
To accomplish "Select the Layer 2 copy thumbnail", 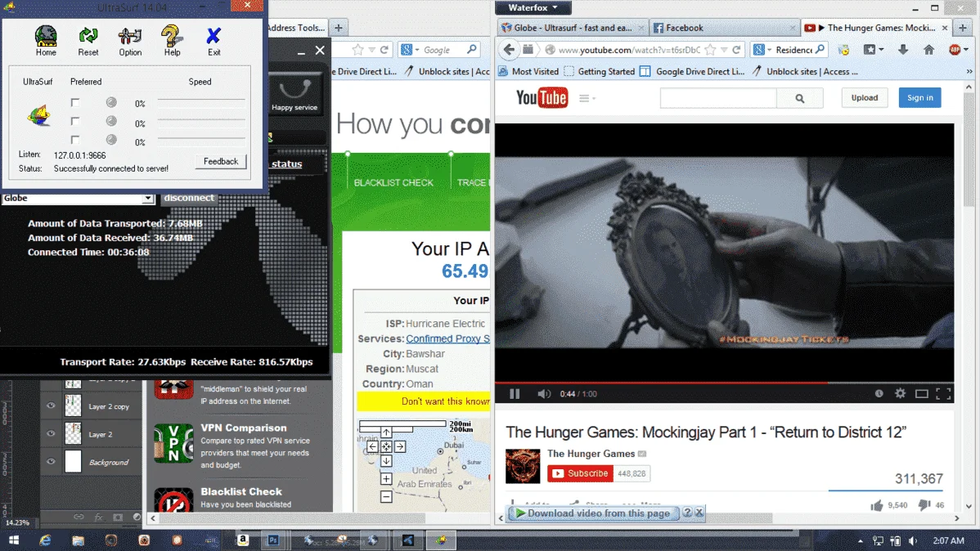I will [73, 406].
